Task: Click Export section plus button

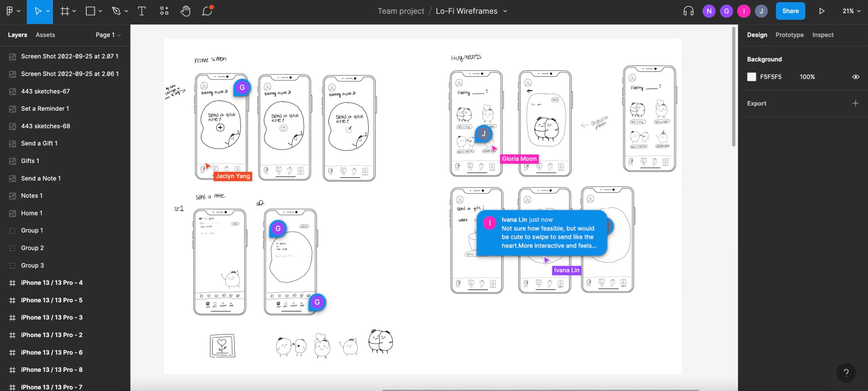Action: [x=854, y=104]
